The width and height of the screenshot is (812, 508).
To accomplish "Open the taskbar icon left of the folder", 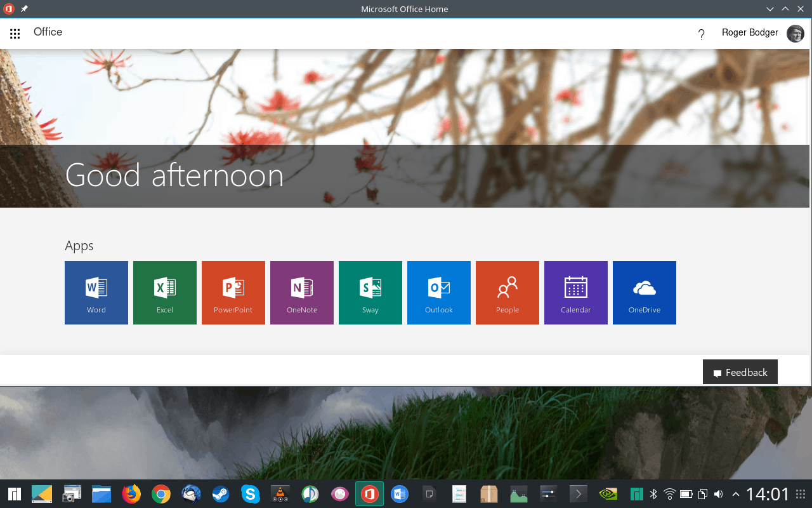I will pos(72,494).
